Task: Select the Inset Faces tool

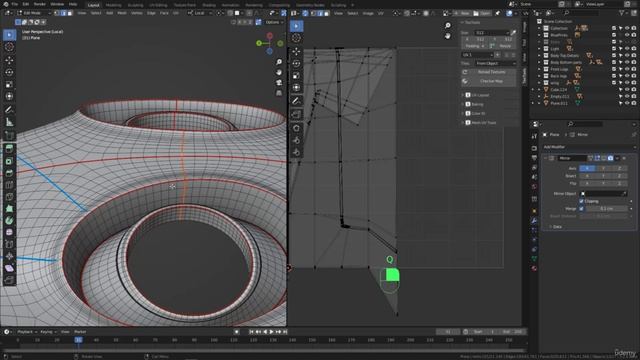Action: tap(9, 161)
